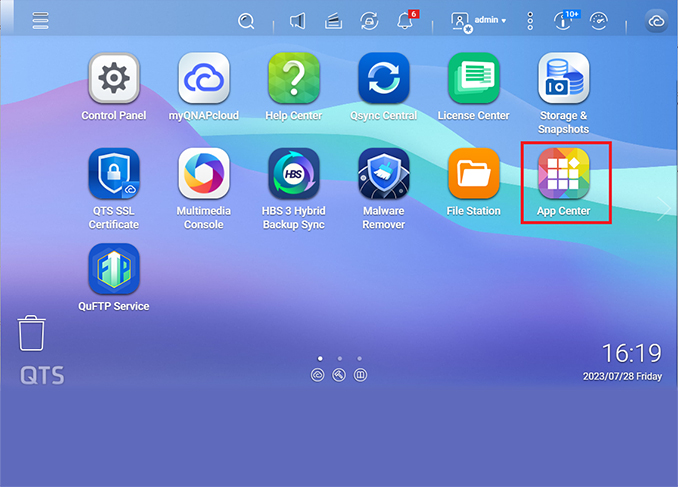Open the main hamburger menu
The height and width of the screenshot is (487, 678).
coord(40,20)
